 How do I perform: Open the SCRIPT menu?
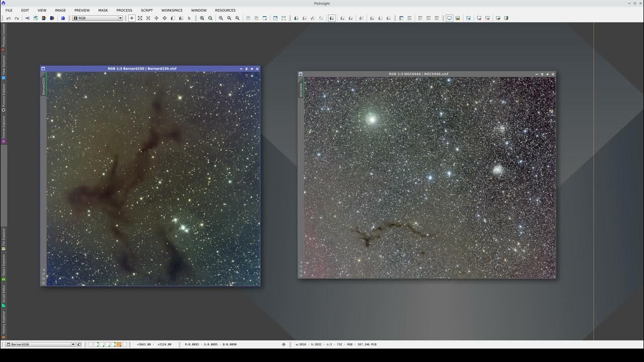click(x=147, y=10)
